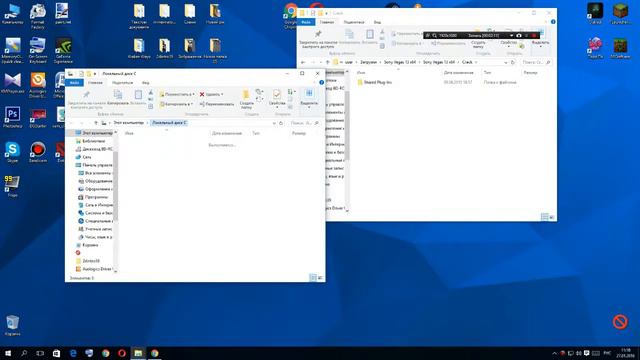640x360 pixels.
Task: Open the Format Factory desktop shortcut
Action: [38, 16]
